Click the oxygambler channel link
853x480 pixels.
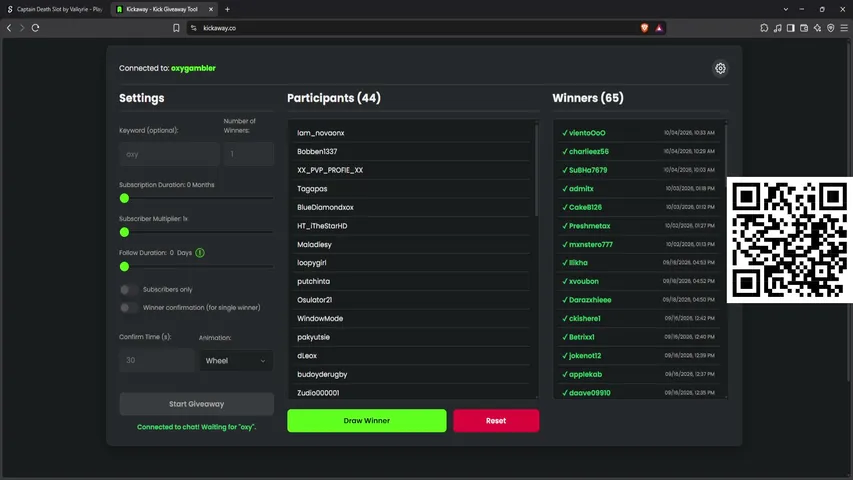tap(193, 68)
